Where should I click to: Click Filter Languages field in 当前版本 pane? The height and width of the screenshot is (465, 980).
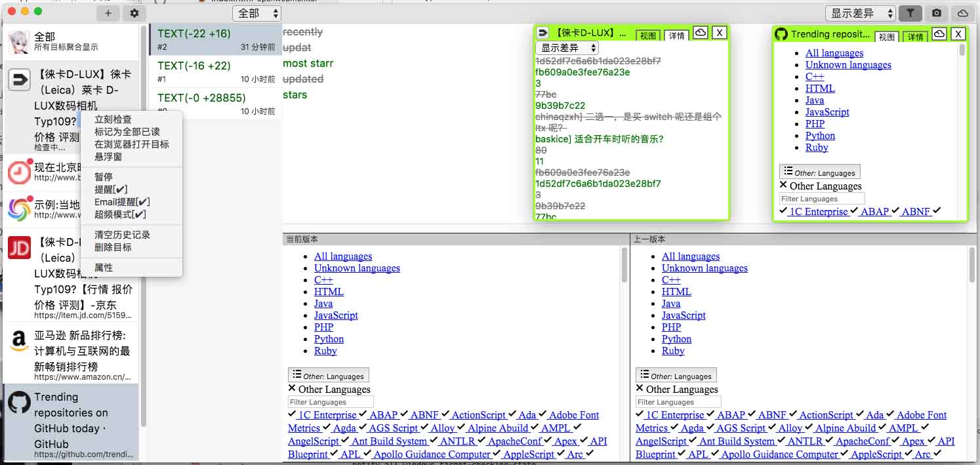point(331,402)
